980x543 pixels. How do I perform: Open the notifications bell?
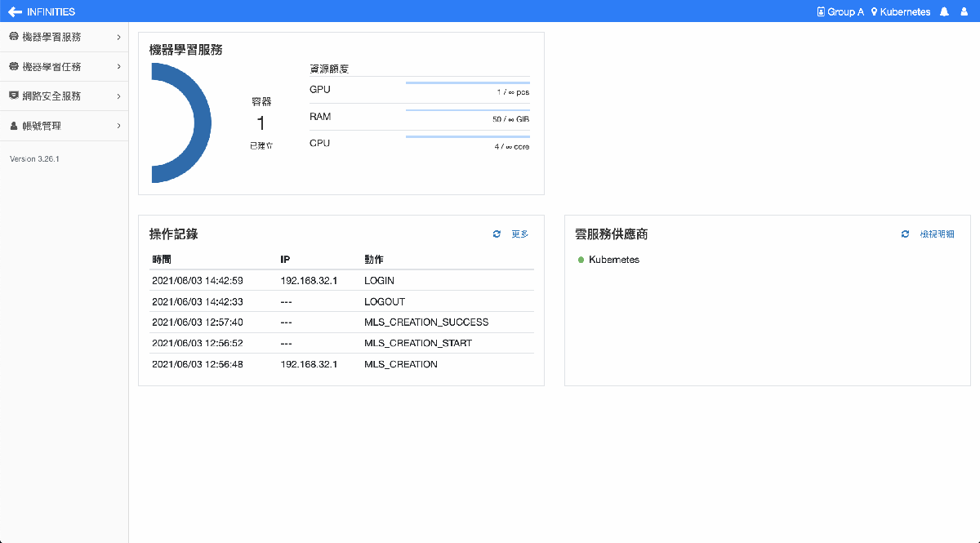tap(944, 11)
